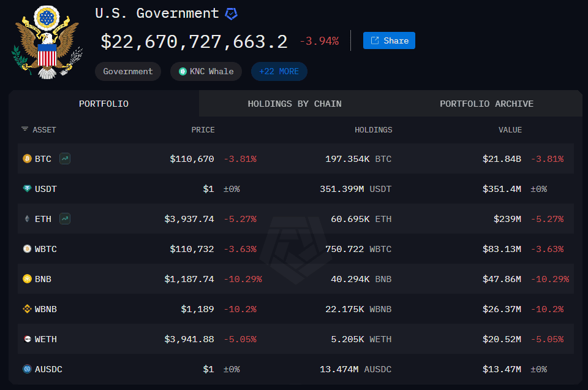Click the 5.205K WETH holdings
This screenshot has width=588, height=390.
361,339
